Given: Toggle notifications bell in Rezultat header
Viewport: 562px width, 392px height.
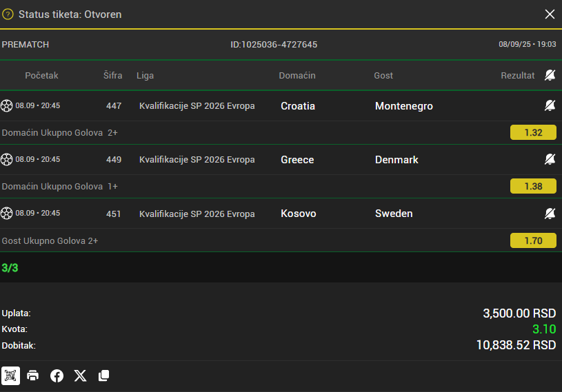Looking at the screenshot, I should [x=550, y=75].
